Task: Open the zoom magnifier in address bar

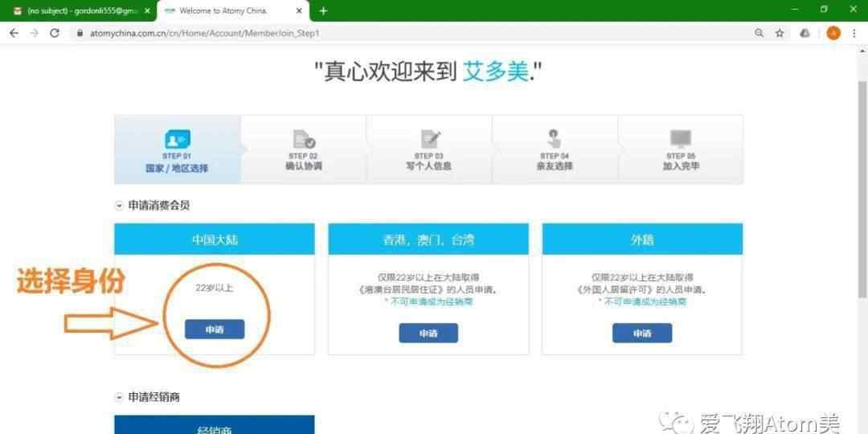Action: point(759,33)
